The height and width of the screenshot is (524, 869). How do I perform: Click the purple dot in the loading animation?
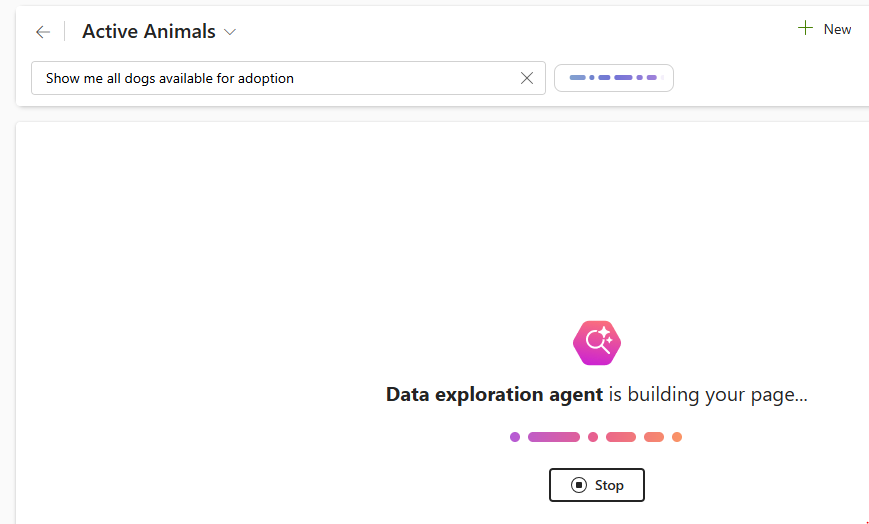(515, 437)
